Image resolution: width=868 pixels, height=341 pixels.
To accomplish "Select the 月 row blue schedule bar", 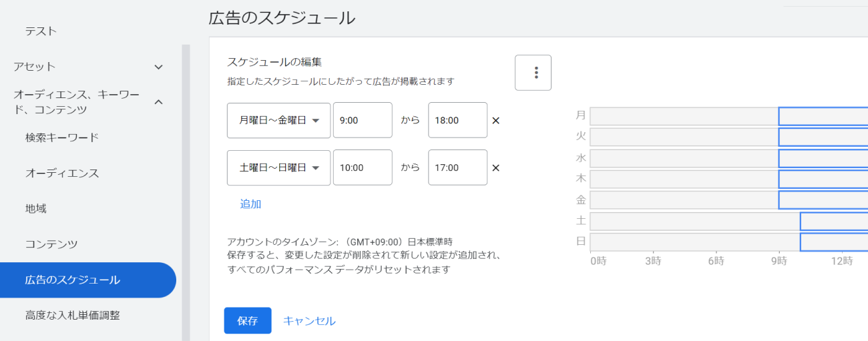I will coord(823,116).
